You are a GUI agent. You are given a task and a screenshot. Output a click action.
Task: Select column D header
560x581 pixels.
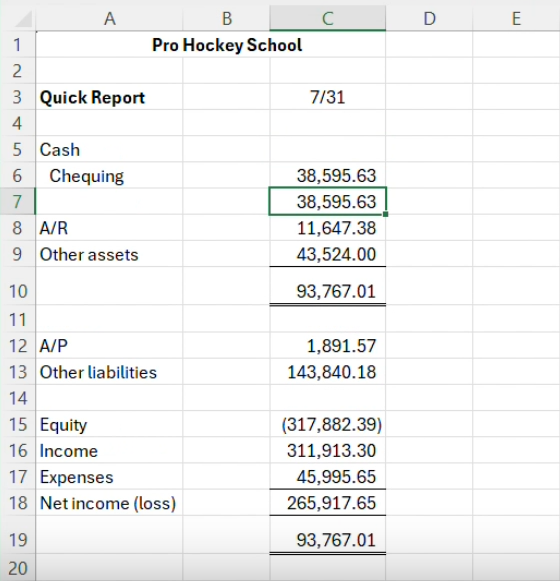pyautogui.click(x=429, y=18)
